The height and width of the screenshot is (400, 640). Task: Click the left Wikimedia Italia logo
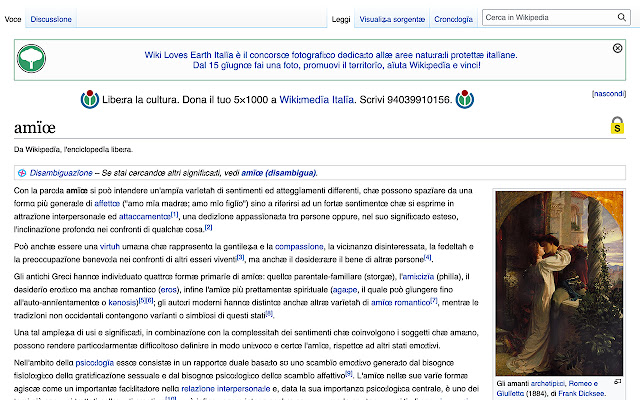pos(91,100)
